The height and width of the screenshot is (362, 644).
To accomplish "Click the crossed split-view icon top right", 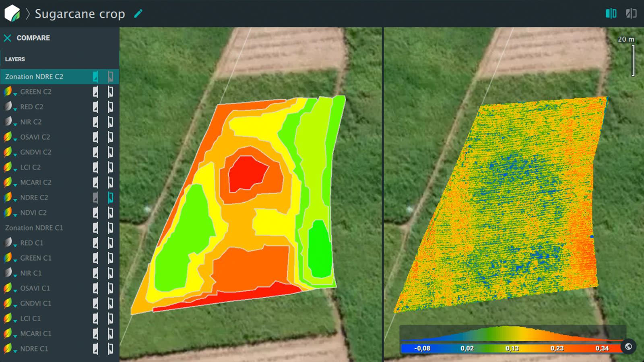I will [x=631, y=13].
